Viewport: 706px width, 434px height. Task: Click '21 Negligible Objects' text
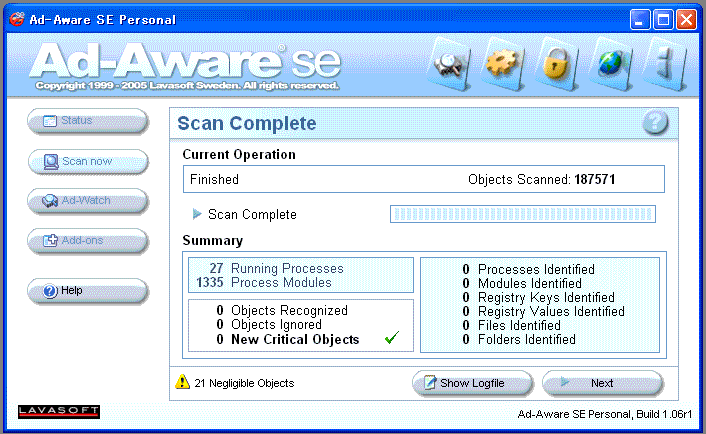[244, 383]
